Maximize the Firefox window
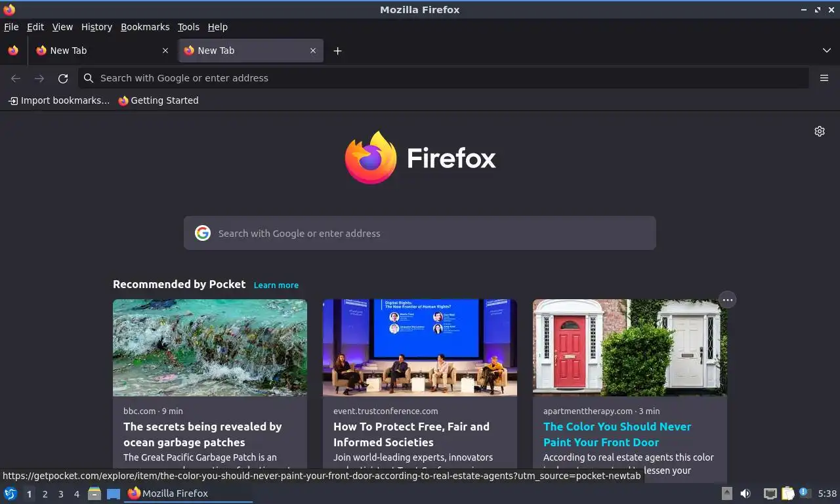This screenshot has height=504, width=840. [x=818, y=10]
